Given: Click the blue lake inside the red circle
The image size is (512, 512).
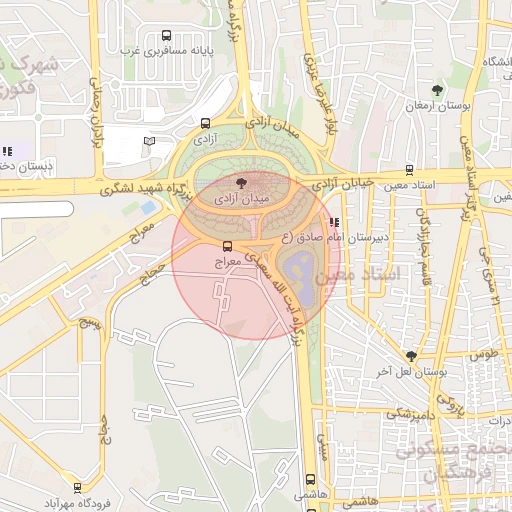Looking at the screenshot, I should pos(300,277).
